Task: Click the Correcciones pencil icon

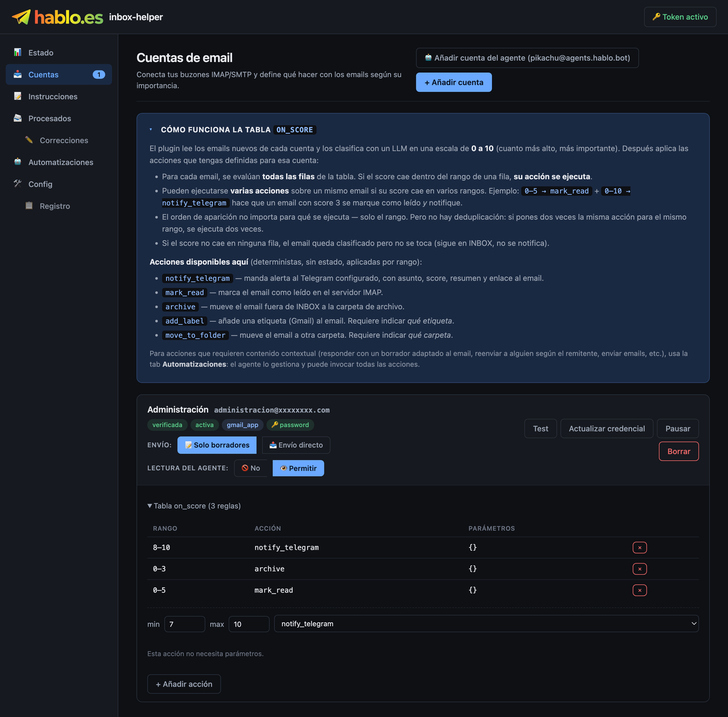Action: point(29,140)
